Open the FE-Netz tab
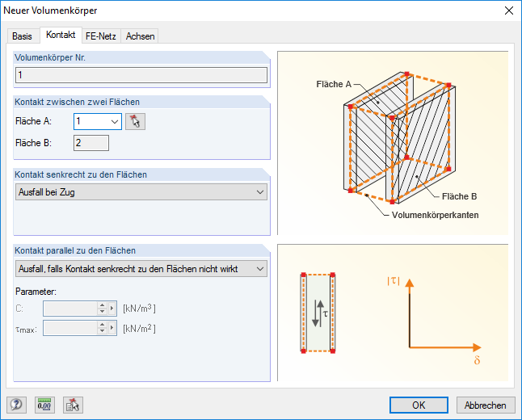This screenshot has width=522, height=420. 101,36
